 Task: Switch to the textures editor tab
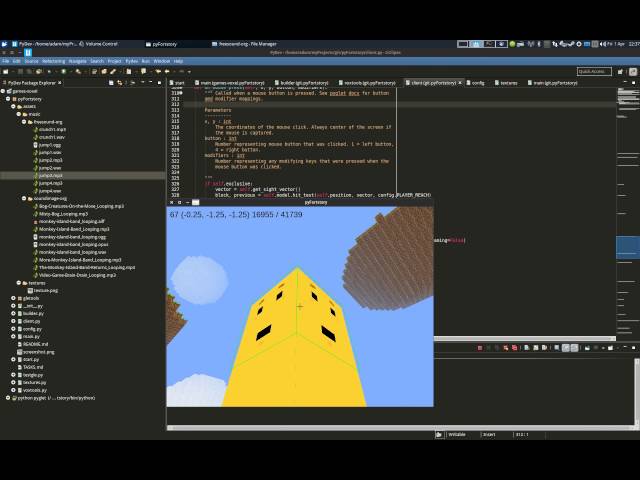click(507, 83)
